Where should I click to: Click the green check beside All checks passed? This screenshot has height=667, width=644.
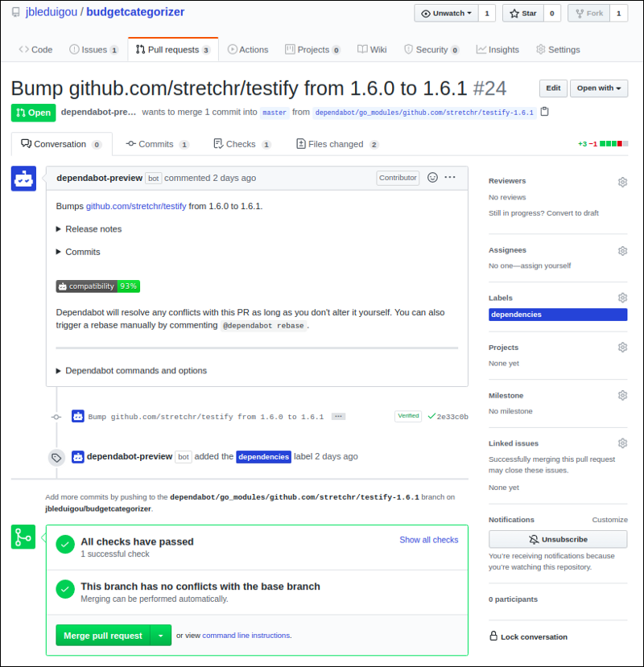[65, 545]
